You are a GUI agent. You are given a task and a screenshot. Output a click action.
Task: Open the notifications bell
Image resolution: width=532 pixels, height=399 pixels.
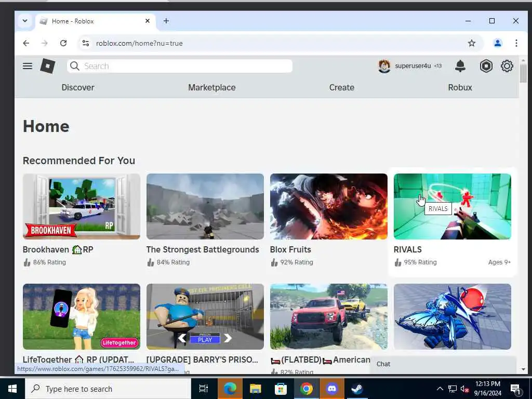pos(460,66)
